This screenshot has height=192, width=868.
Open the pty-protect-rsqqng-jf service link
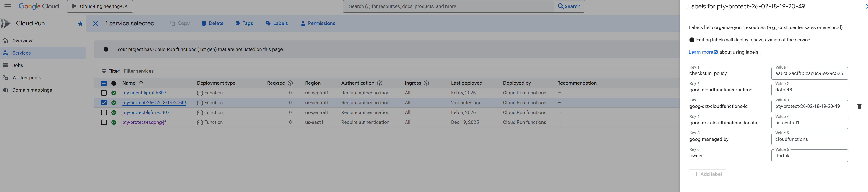pos(144,122)
